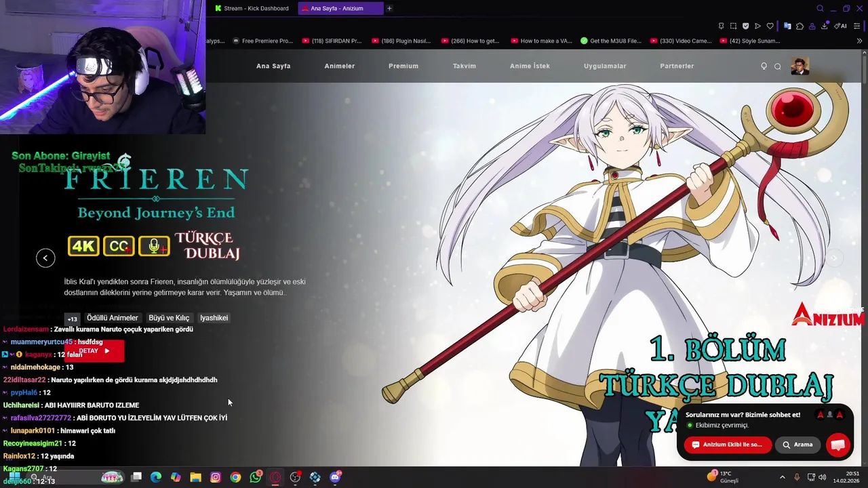Screen dimensions: 868x488
Task: Switch to Opera GX on the taskbar
Action: point(275,477)
